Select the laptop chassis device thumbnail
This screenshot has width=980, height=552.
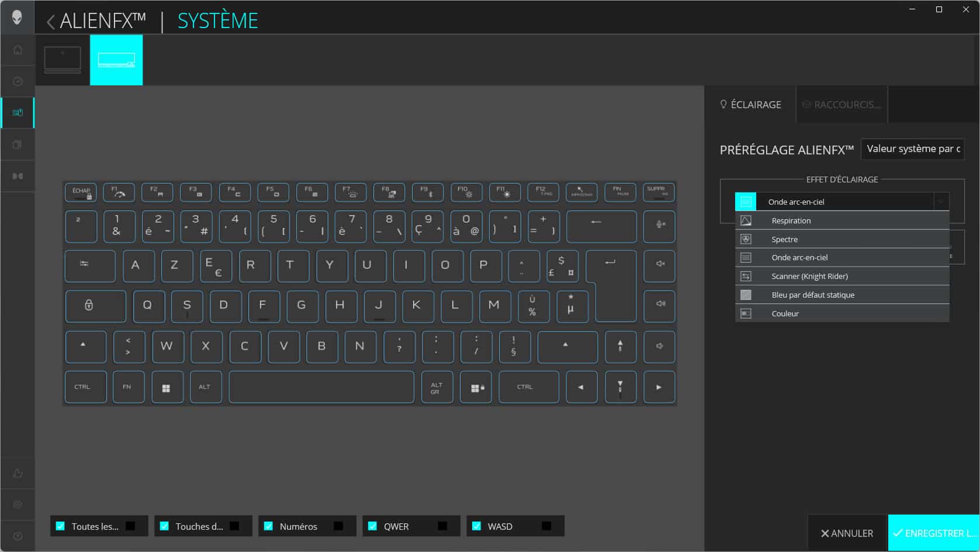point(63,60)
